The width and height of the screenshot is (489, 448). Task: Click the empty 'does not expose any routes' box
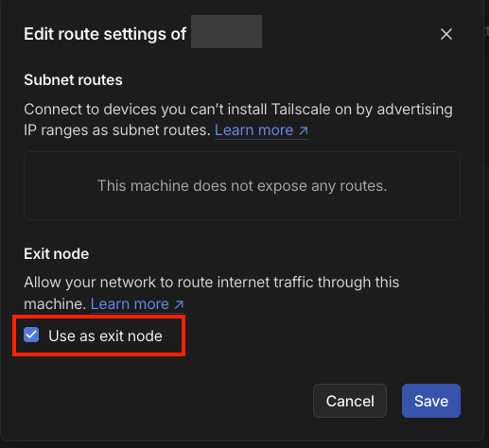pos(242,185)
